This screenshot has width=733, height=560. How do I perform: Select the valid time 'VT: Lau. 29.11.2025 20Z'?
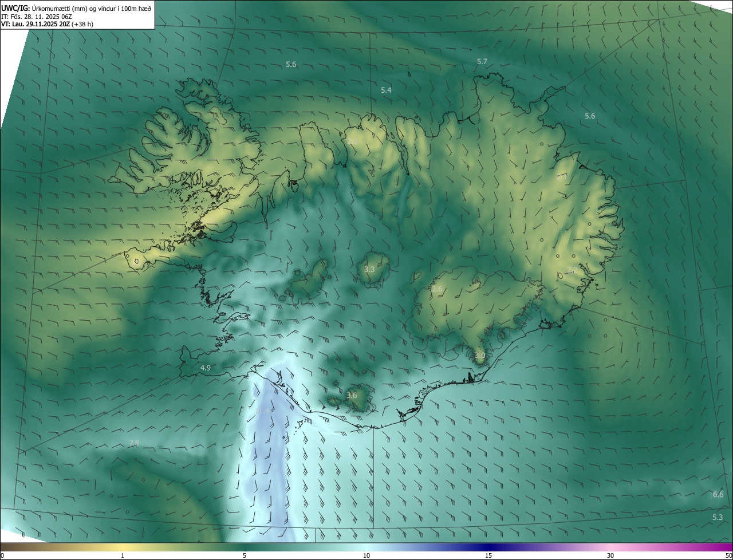(x=36, y=24)
